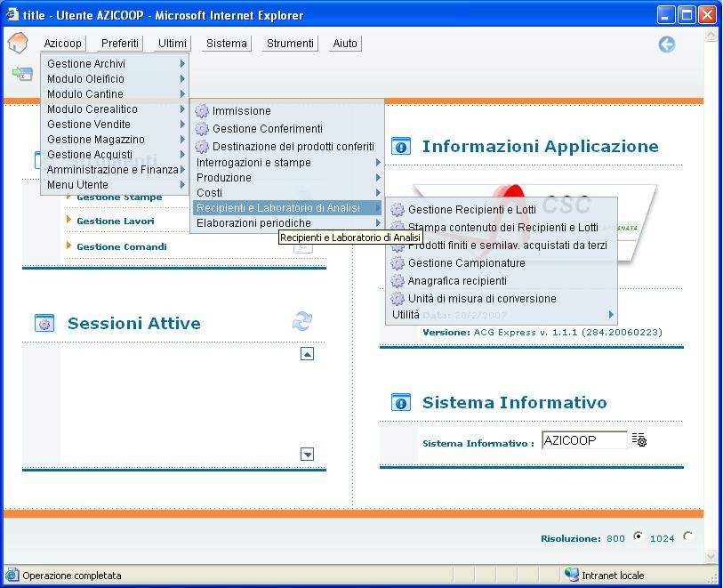Viewport: 723px width, 588px height.
Task: Click the blue back arrow icon
Action: click(667, 44)
